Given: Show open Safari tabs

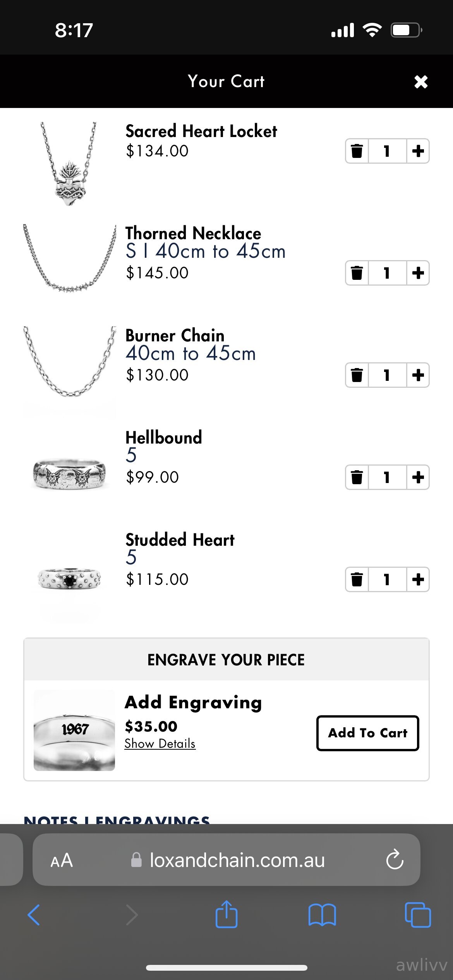Looking at the screenshot, I should pos(417,915).
